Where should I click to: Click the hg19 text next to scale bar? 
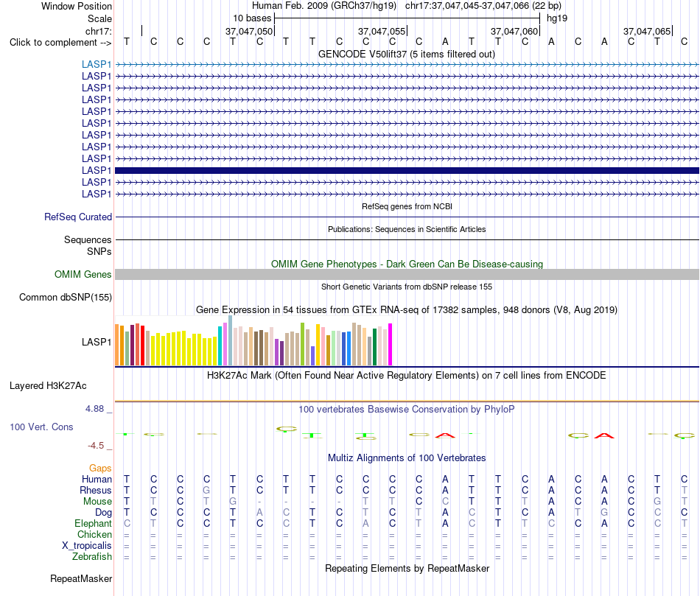557,18
